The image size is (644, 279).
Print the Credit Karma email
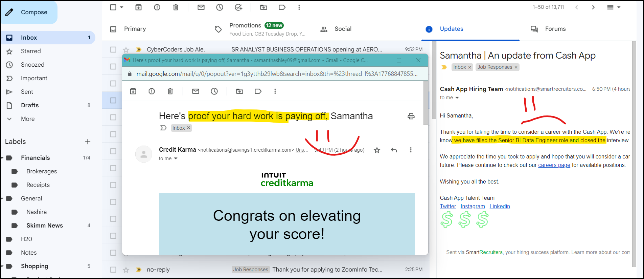(x=411, y=116)
